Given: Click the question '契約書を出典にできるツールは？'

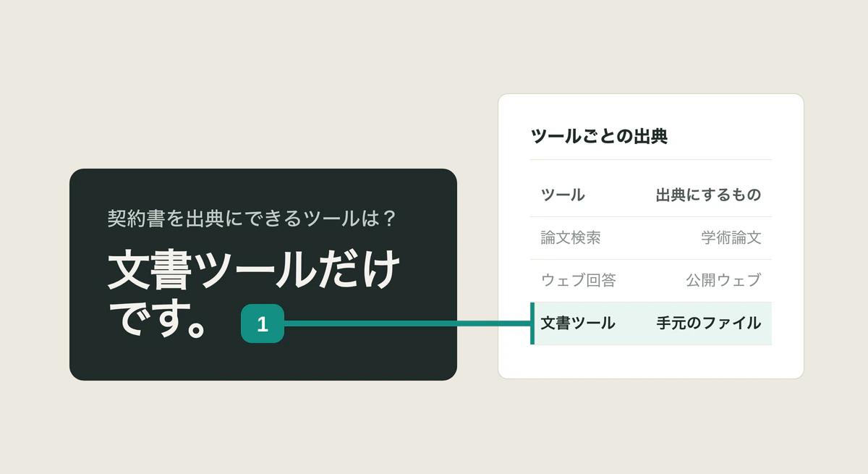Looking at the screenshot, I should pyautogui.click(x=252, y=218).
